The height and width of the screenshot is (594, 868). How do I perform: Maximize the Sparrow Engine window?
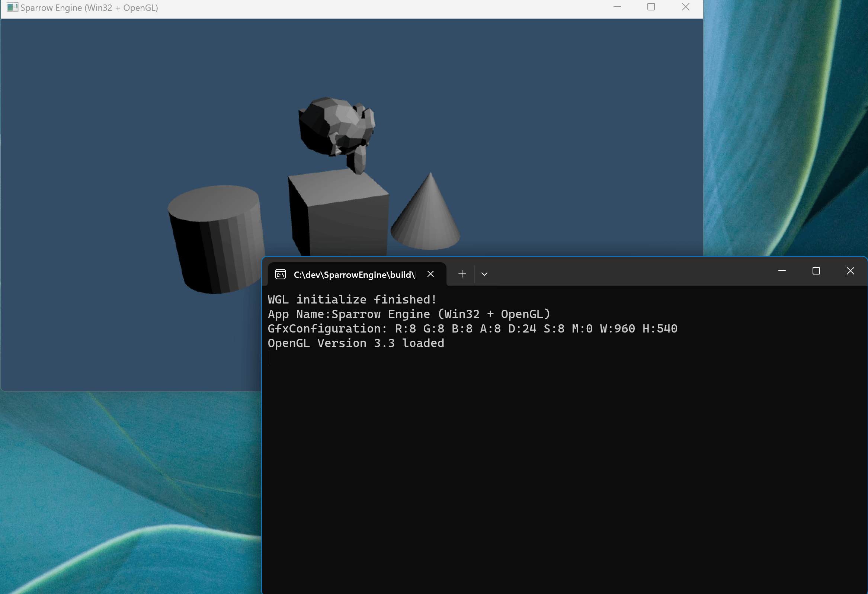651,7
